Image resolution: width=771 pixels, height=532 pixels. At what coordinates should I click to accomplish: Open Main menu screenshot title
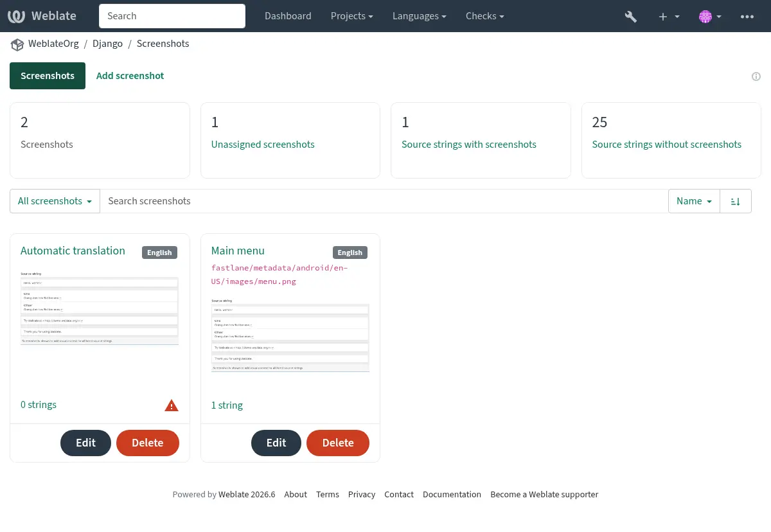(x=238, y=251)
